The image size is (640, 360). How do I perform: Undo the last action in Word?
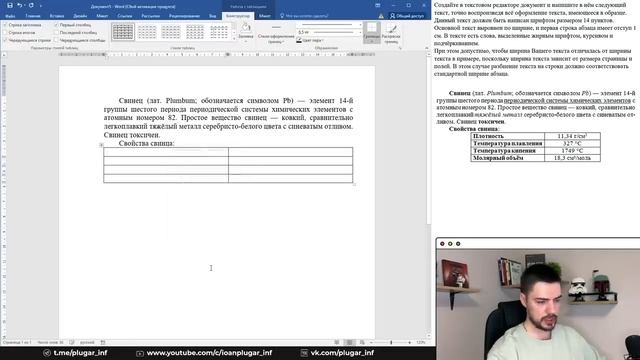click(19, 5)
